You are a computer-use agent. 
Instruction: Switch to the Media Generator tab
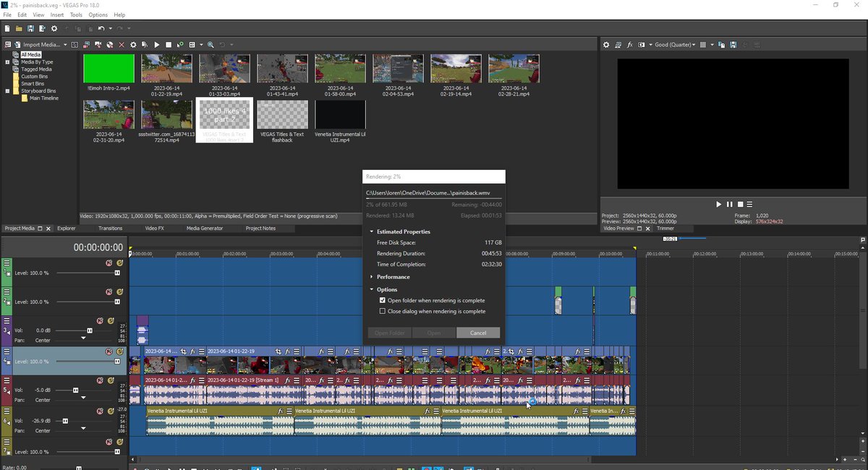click(x=205, y=228)
